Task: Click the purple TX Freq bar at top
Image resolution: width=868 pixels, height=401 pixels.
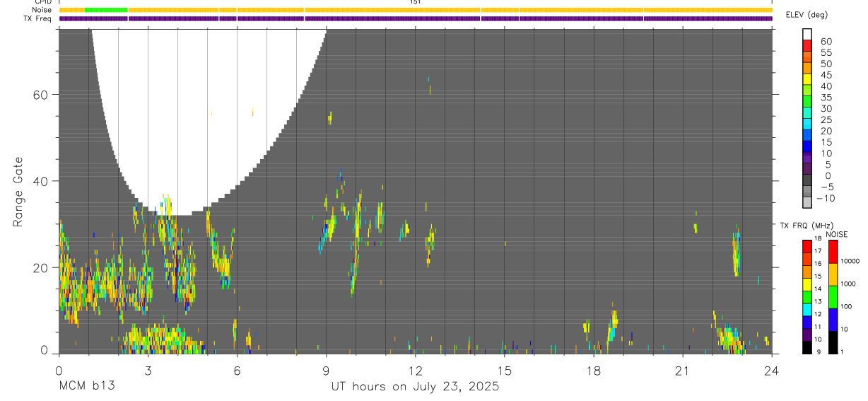Action: [416, 18]
